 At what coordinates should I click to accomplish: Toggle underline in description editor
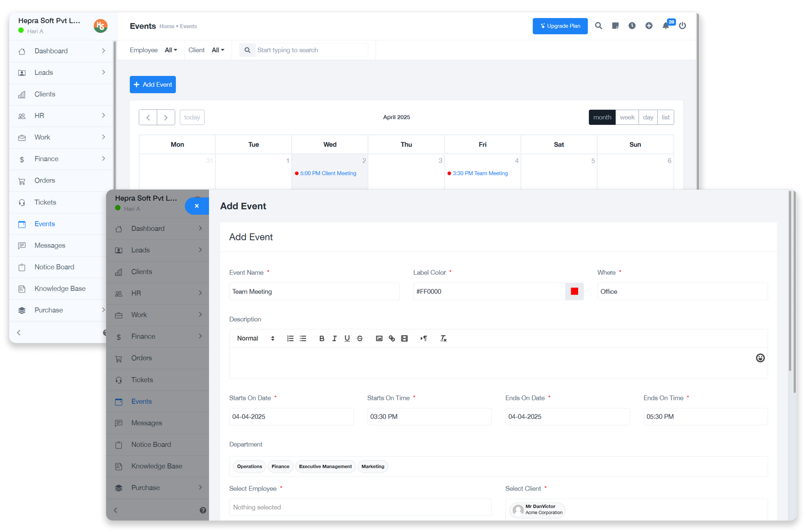(x=347, y=338)
